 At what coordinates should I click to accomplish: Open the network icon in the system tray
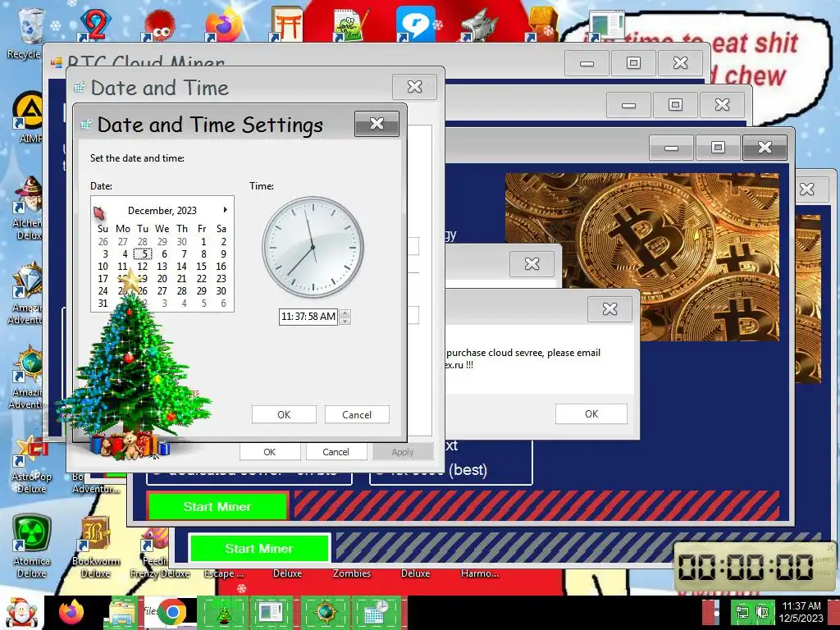click(x=742, y=612)
